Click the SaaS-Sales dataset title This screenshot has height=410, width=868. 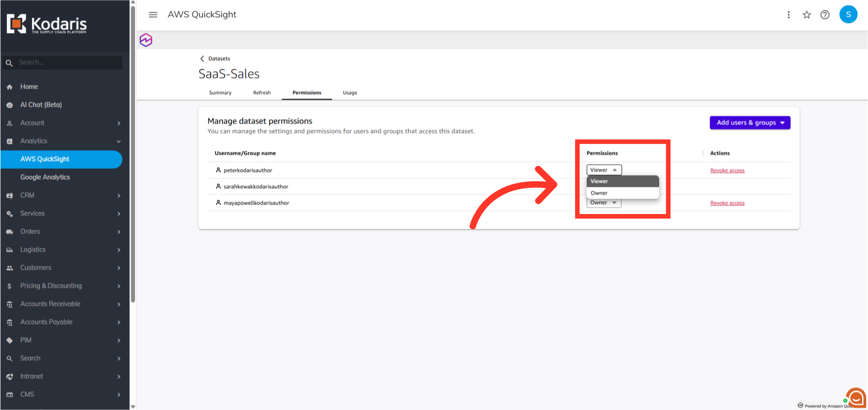click(229, 74)
